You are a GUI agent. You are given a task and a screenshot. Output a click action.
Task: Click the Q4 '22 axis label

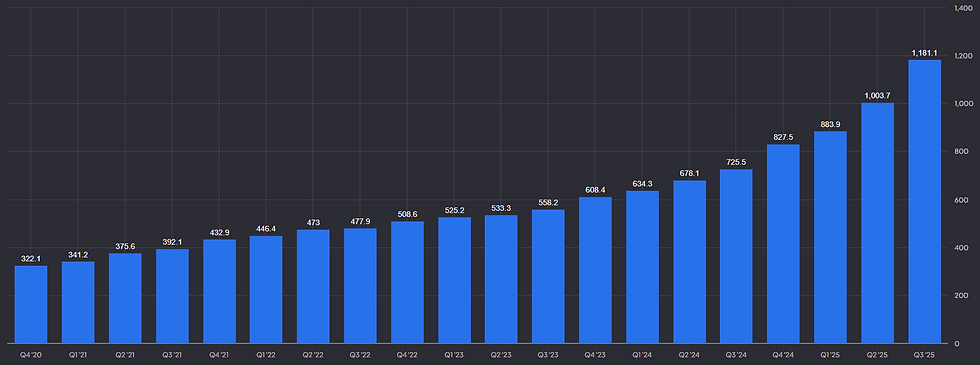tap(408, 354)
